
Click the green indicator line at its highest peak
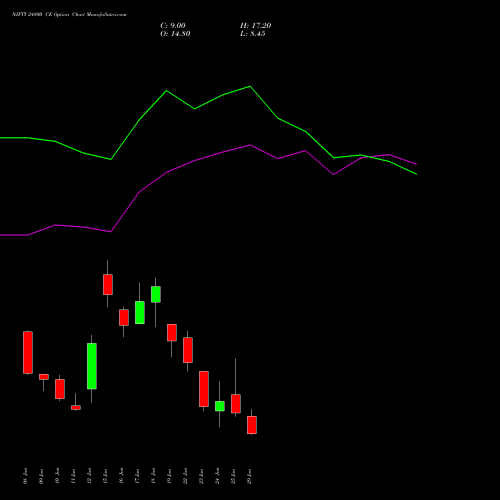pyautogui.click(x=250, y=87)
